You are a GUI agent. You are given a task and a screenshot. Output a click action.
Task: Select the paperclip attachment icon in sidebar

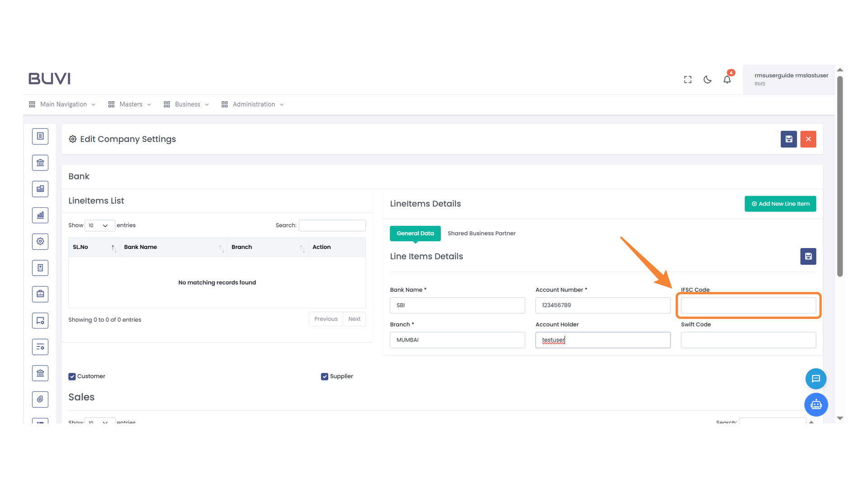[40, 399]
